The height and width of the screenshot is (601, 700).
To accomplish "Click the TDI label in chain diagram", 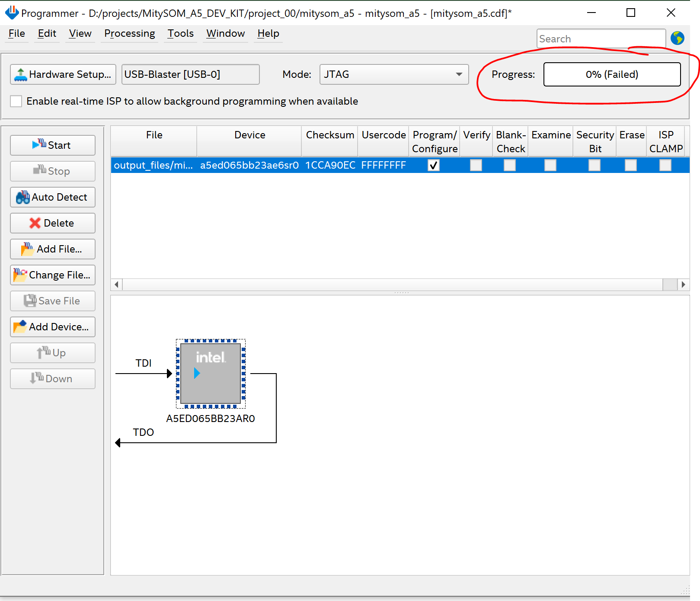I will pos(144,363).
